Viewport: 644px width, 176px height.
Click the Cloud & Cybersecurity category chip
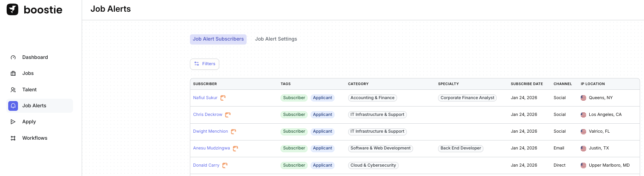click(373, 165)
